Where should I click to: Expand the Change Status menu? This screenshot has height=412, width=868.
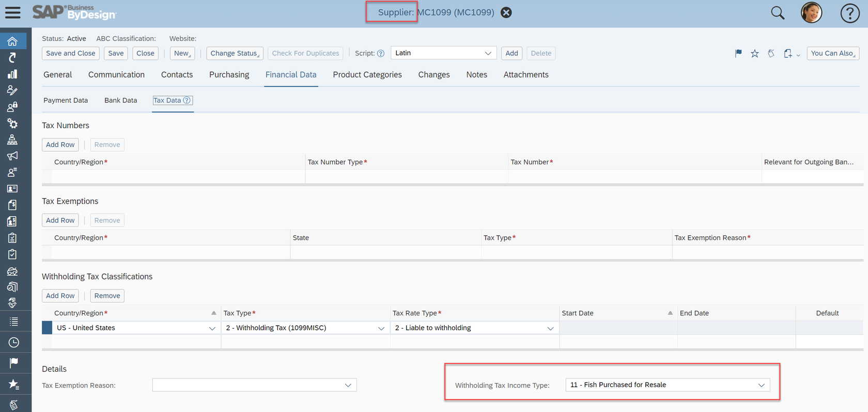click(x=235, y=53)
